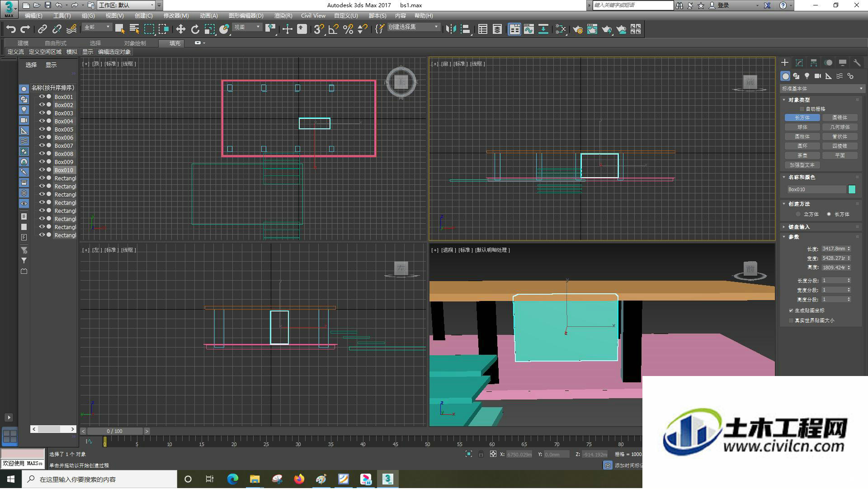Hide Box001 using its eye icon
Image resolution: width=868 pixels, height=489 pixels.
click(42, 97)
